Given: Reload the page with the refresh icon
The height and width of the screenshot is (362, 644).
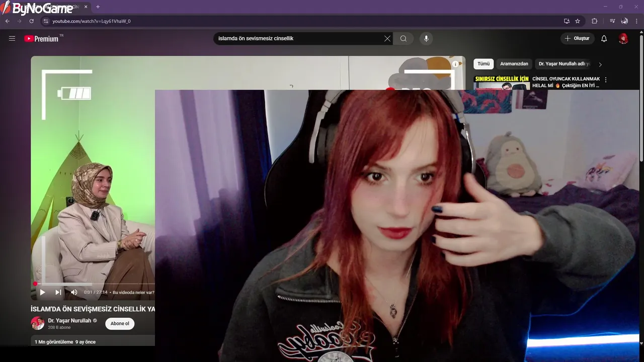Looking at the screenshot, I should coord(31,21).
